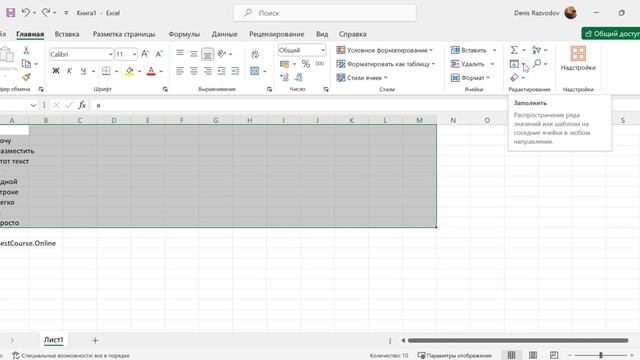Open the Вставка ribbon tab

(67, 34)
